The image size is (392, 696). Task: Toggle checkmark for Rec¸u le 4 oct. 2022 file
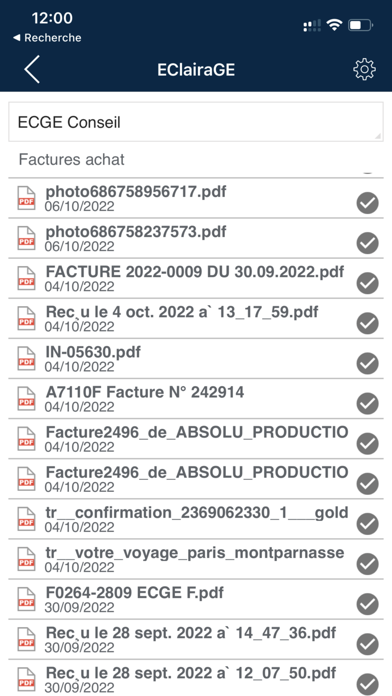click(x=368, y=324)
